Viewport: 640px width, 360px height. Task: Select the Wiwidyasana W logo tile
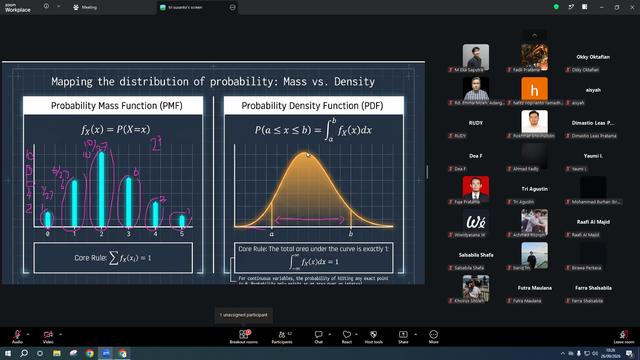(x=476, y=224)
